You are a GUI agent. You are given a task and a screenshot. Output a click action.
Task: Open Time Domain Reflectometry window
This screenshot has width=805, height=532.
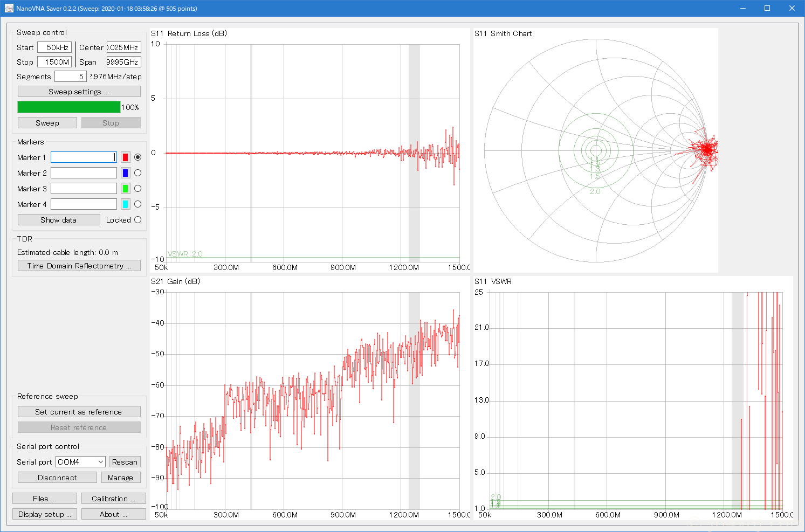[x=79, y=266]
